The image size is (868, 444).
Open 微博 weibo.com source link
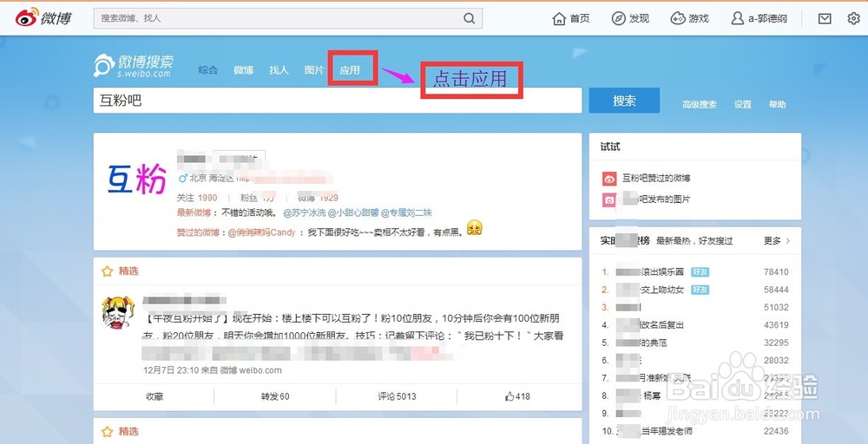[251, 370]
